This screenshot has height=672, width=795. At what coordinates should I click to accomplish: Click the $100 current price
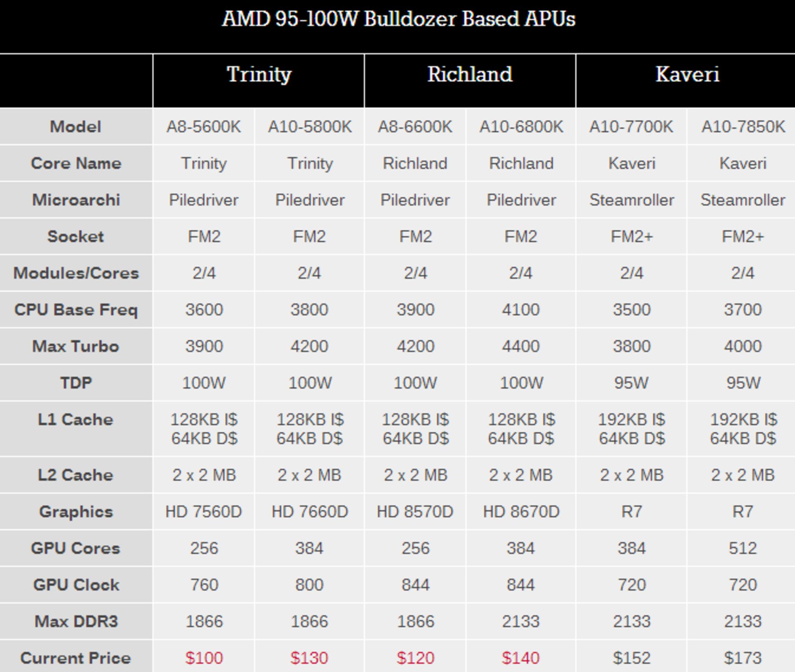204,658
